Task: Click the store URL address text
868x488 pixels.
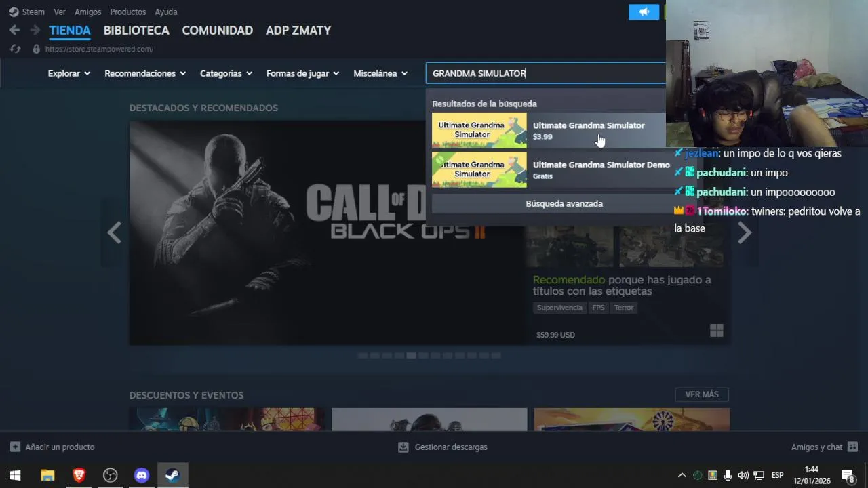Action: click(x=99, y=49)
